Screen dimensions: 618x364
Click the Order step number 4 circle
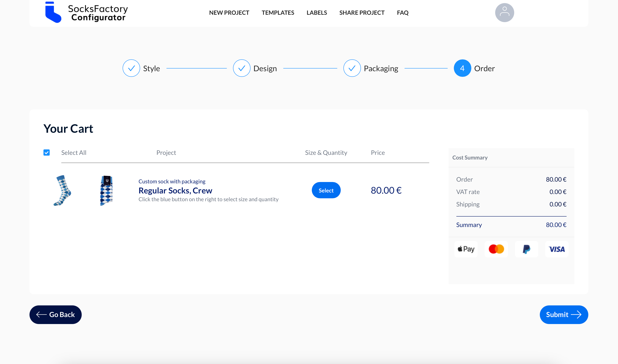pos(462,68)
